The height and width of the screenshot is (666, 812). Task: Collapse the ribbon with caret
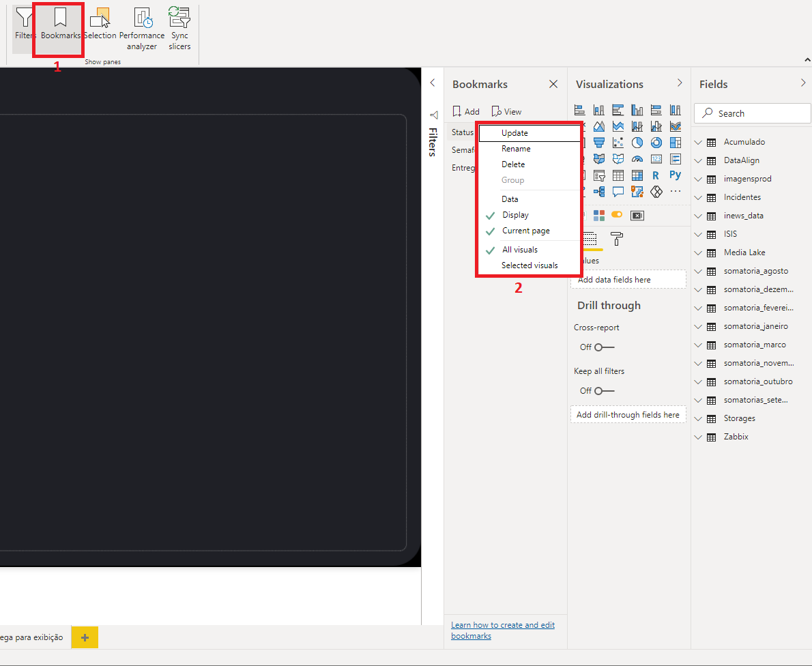807,60
